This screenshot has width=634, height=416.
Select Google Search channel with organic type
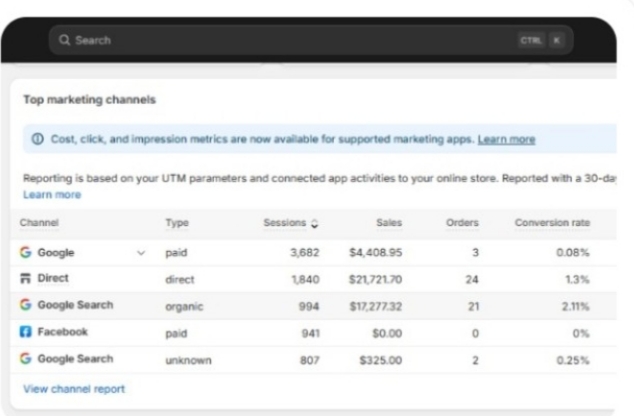[x=75, y=305]
